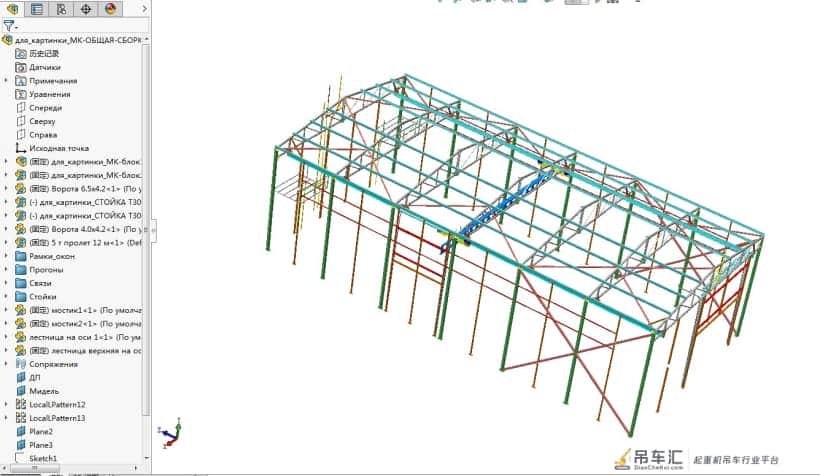The height and width of the screenshot is (476, 820).
Task: Click the мостик1<1> assembly icon
Action: point(21,310)
